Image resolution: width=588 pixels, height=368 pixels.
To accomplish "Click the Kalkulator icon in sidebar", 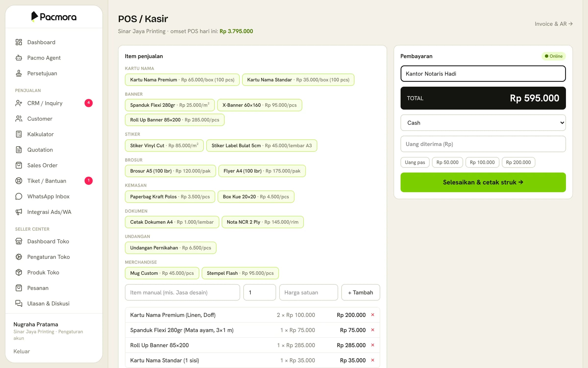I will click(19, 134).
